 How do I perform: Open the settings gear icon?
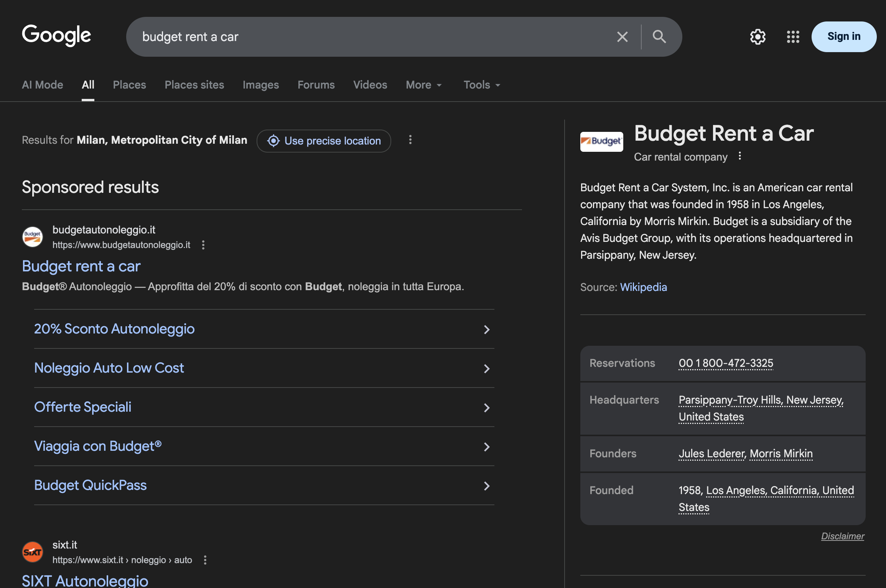click(758, 37)
